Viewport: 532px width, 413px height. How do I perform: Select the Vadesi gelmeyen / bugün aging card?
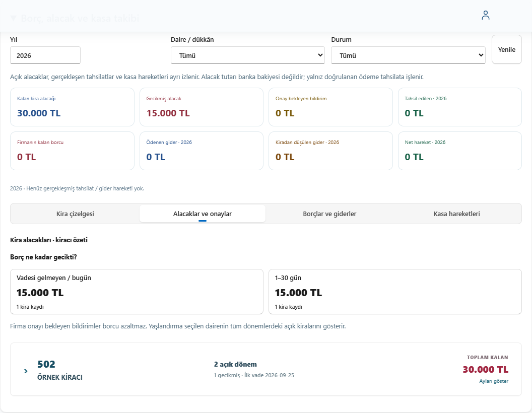137,292
